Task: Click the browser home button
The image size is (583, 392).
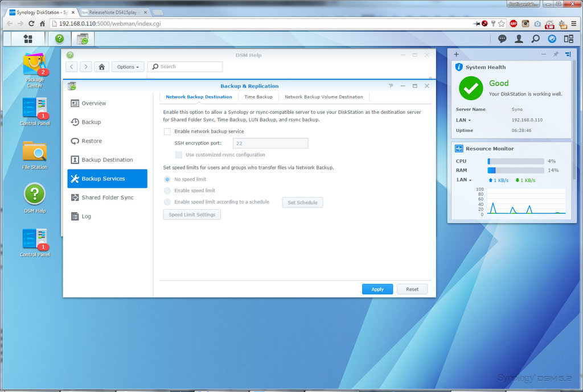Action: coord(42,23)
